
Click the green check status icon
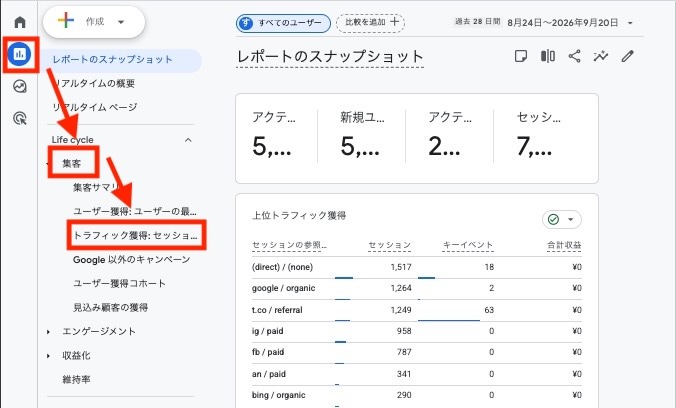(x=553, y=220)
